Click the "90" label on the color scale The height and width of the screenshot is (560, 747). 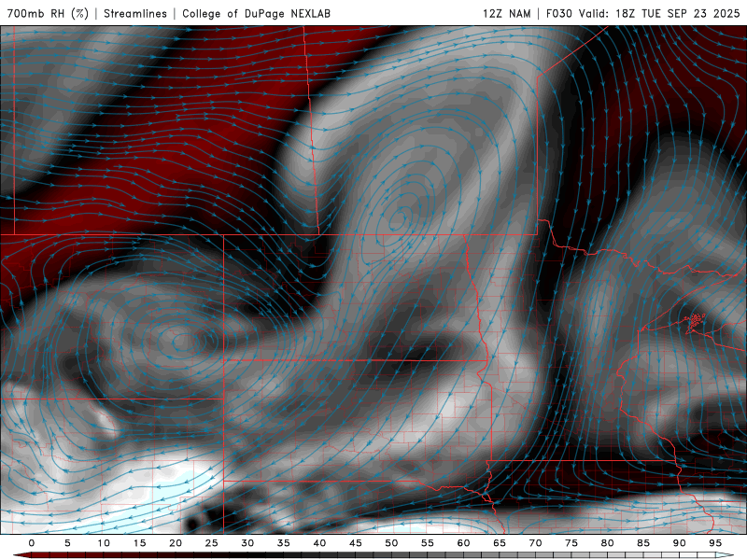[679, 543]
